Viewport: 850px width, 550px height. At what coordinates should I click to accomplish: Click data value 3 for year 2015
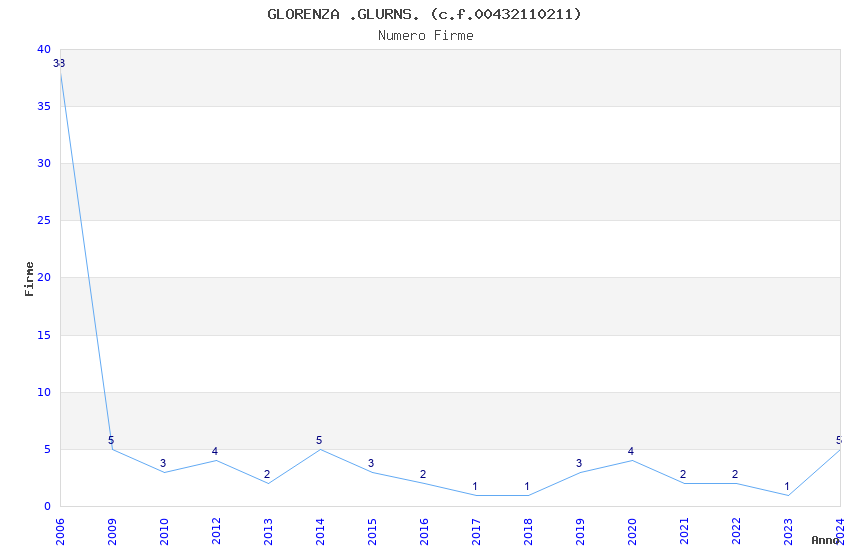point(371,463)
